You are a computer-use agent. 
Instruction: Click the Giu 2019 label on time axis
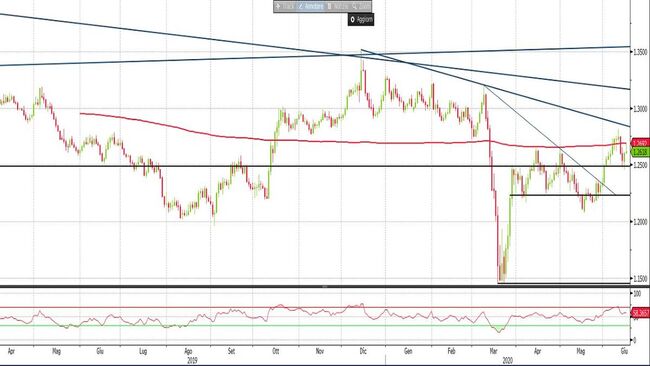click(x=99, y=351)
